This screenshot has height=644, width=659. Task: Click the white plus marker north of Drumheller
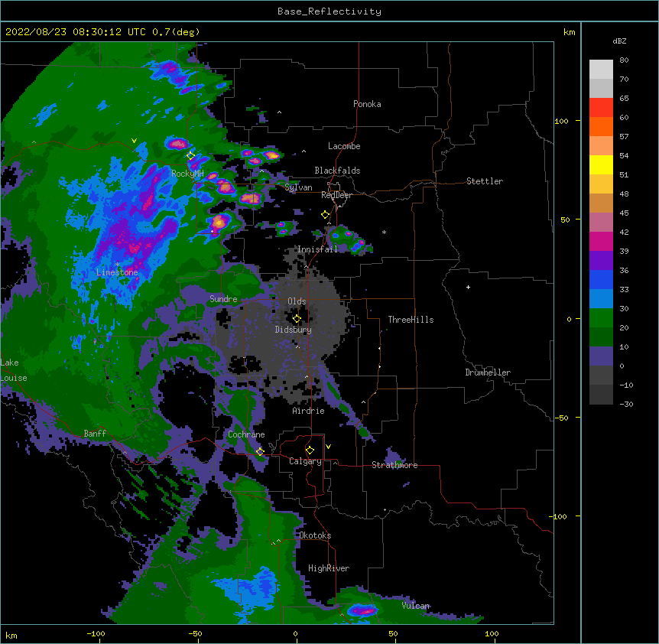coord(468,287)
